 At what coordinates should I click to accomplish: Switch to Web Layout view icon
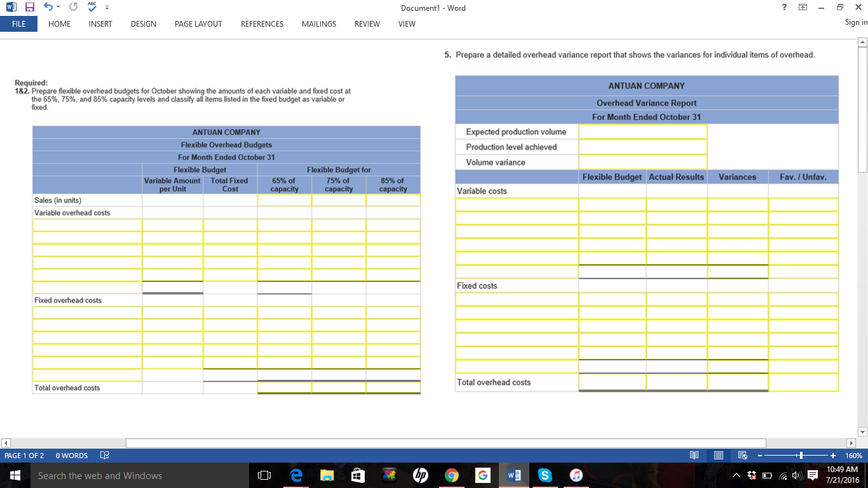click(x=742, y=456)
